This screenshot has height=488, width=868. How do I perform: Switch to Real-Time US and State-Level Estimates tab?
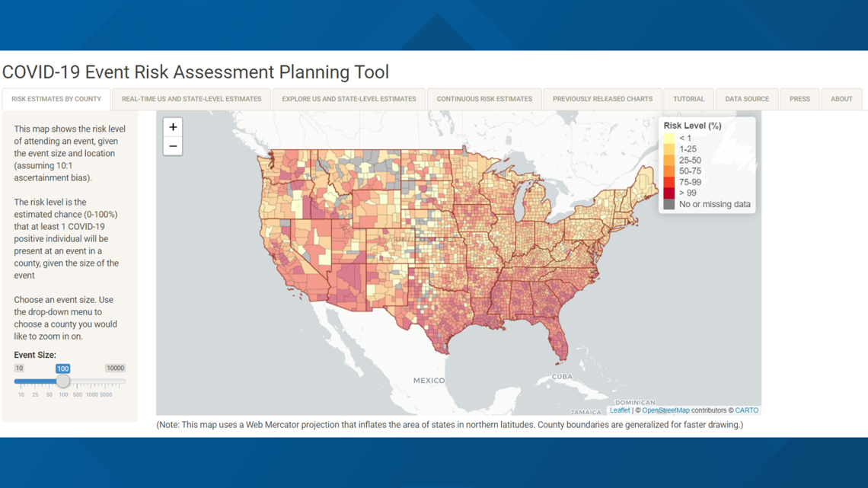click(x=191, y=99)
